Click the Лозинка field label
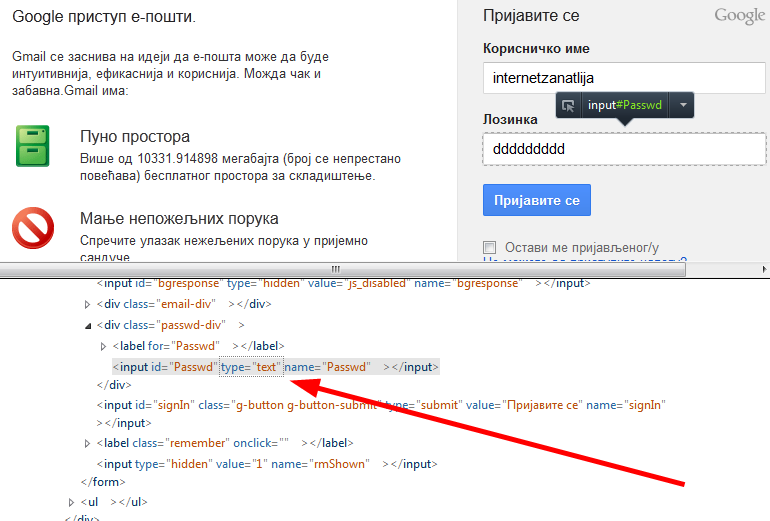This screenshot has width=770, height=521. click(x=510, y=119)
